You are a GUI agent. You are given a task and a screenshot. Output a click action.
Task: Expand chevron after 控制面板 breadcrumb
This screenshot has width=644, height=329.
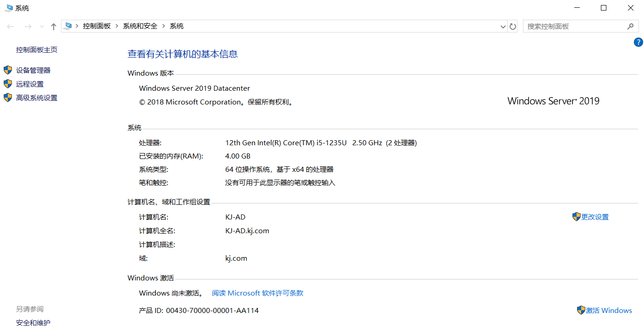click(x=117, y=26)
